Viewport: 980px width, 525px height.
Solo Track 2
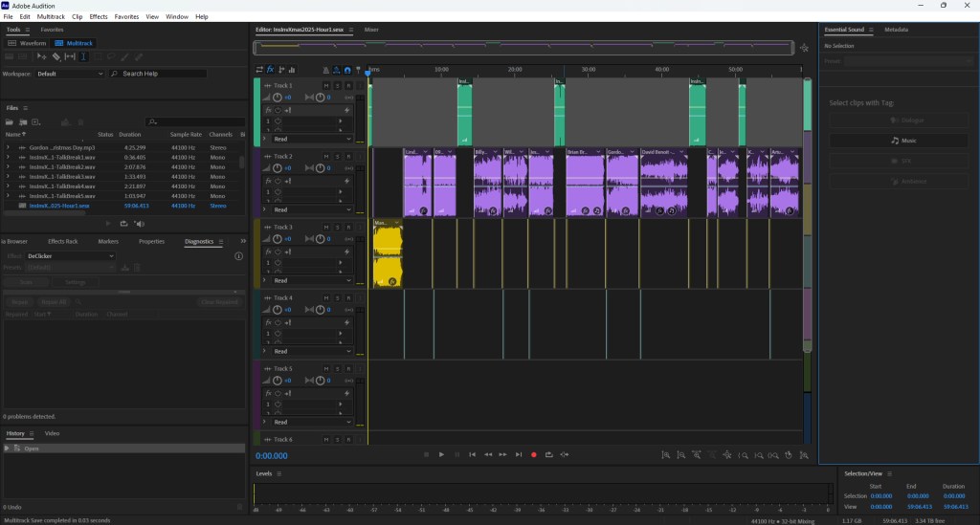click(x=337, y=156)
